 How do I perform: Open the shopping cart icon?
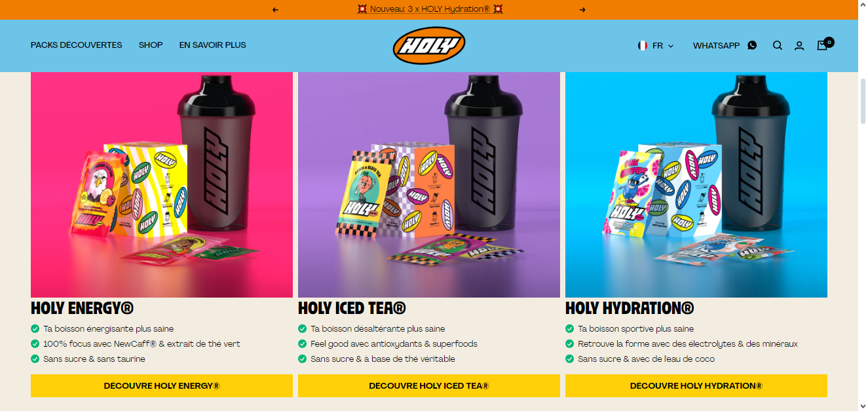click(822, 45)
